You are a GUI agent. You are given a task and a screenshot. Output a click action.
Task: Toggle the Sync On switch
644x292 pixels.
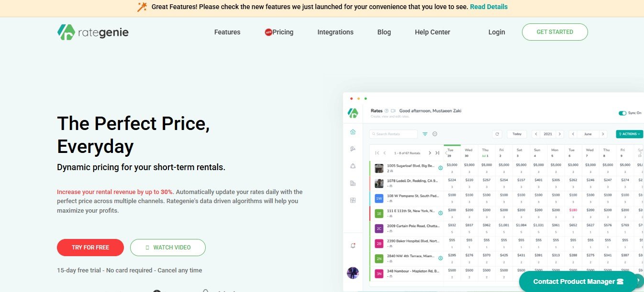tap(622, 113)
